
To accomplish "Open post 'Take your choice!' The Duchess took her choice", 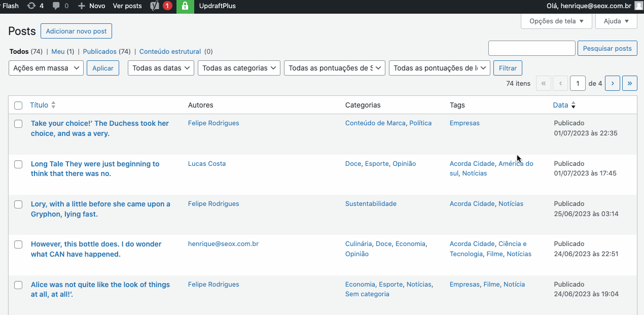I will point(100,128).
